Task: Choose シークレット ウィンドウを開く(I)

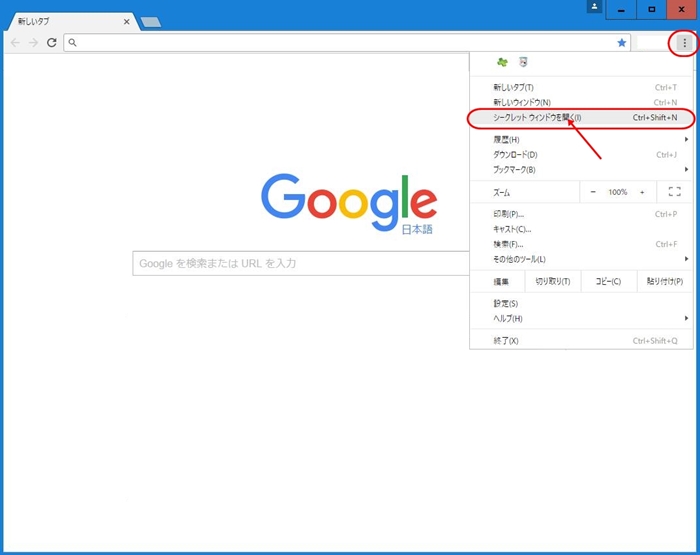Action: coord(581,118)
